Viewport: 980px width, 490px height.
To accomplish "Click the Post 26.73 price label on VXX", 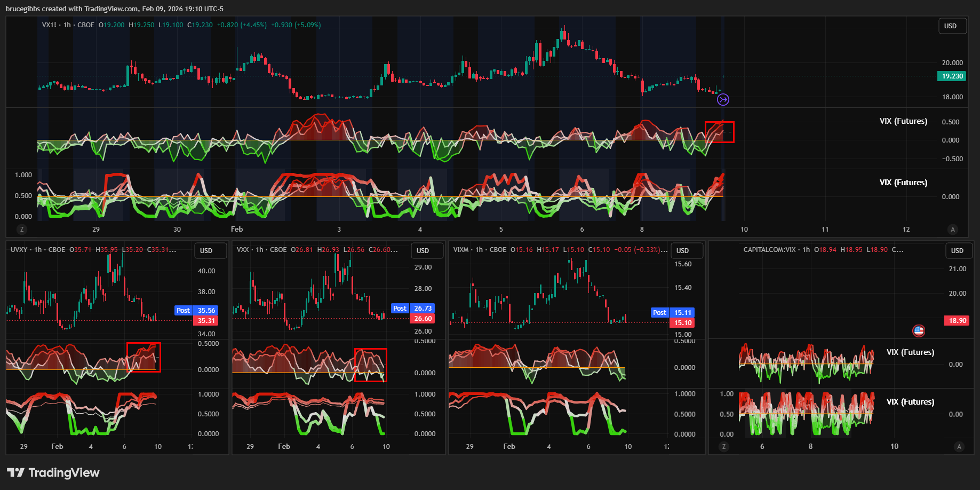I will (413, 309).
